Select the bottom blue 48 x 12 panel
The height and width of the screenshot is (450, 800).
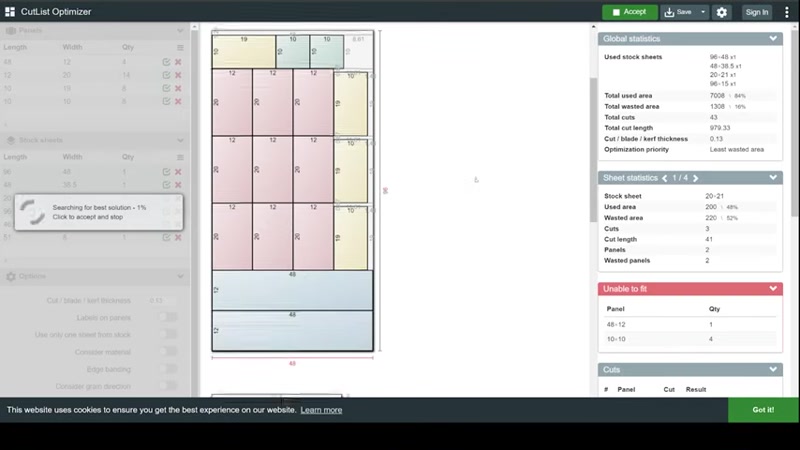[292, 331]
